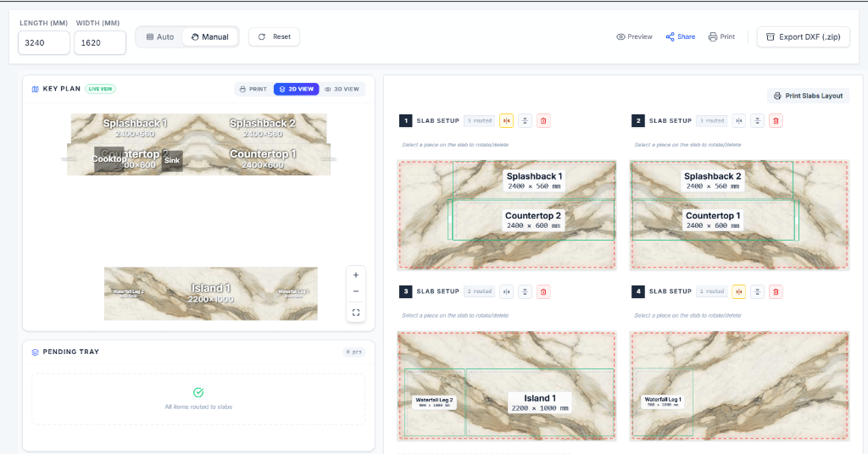868x454 pixels.
Task: Click the '2 routed' badge on Slab 3
Action: [x=480, y=291]
